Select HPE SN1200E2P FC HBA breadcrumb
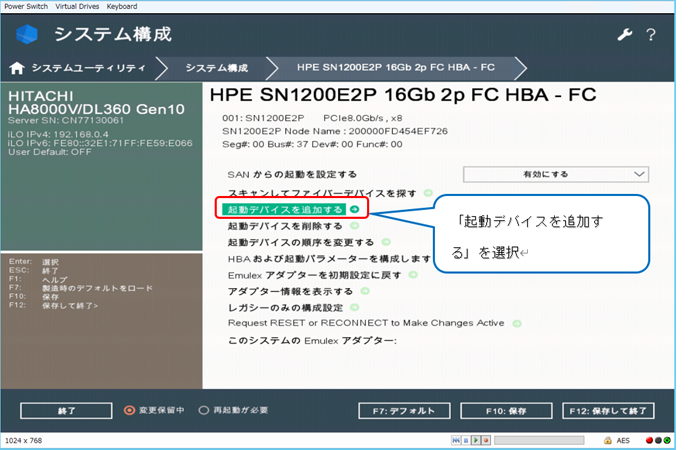The image size is (700, 450). point(396,67)
